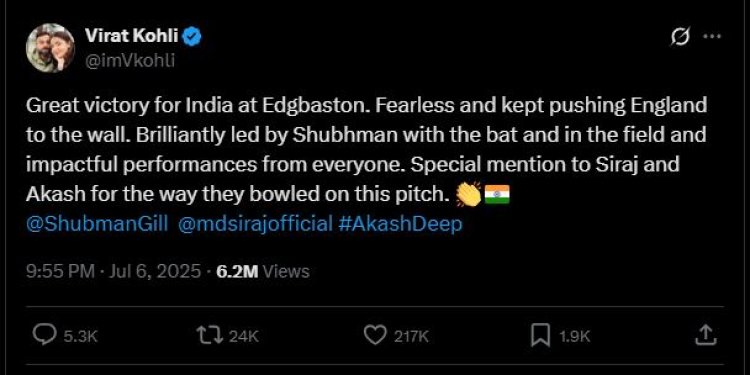Open Virat Kohli's profile picture

point(50,48)
